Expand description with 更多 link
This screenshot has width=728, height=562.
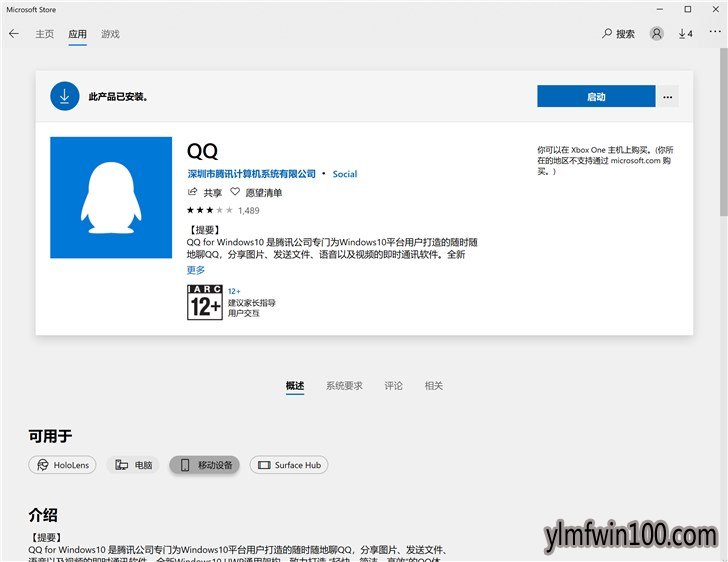pyautogui.click(x=195, y=270)
